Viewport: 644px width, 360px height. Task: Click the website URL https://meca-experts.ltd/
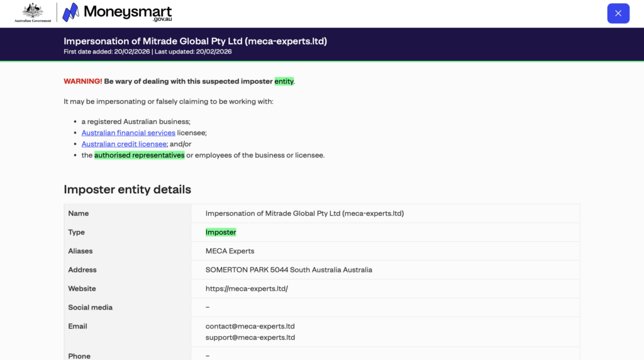[x=247, y=289]
